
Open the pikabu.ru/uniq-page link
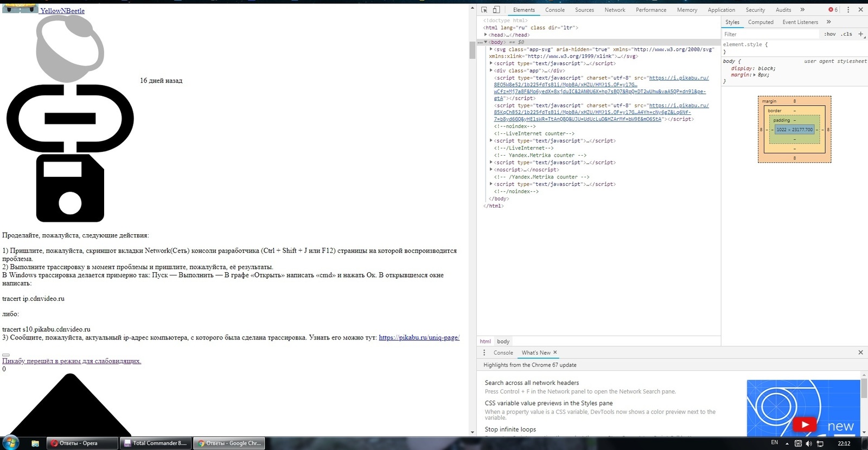point(419,337)
